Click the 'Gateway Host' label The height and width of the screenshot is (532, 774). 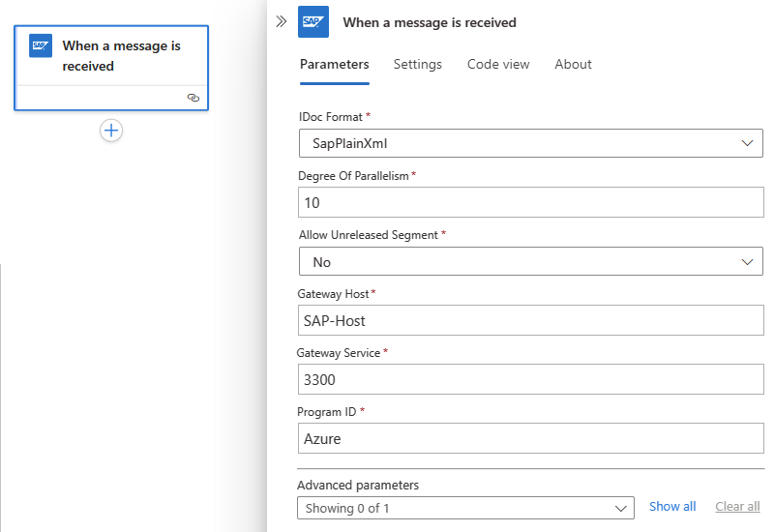coord(333,294)
